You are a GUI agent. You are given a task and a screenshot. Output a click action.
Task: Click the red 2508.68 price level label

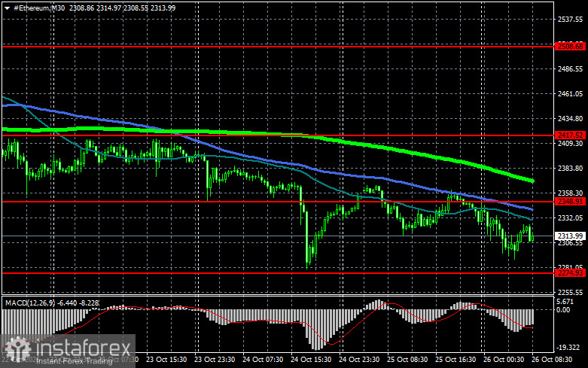571,47
